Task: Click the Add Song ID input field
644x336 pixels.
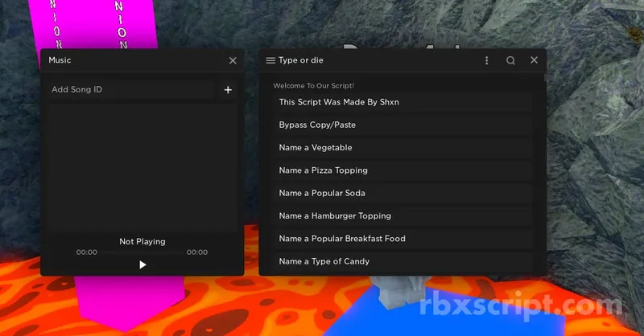Action: pyautogui.click(x=131, y=89)
